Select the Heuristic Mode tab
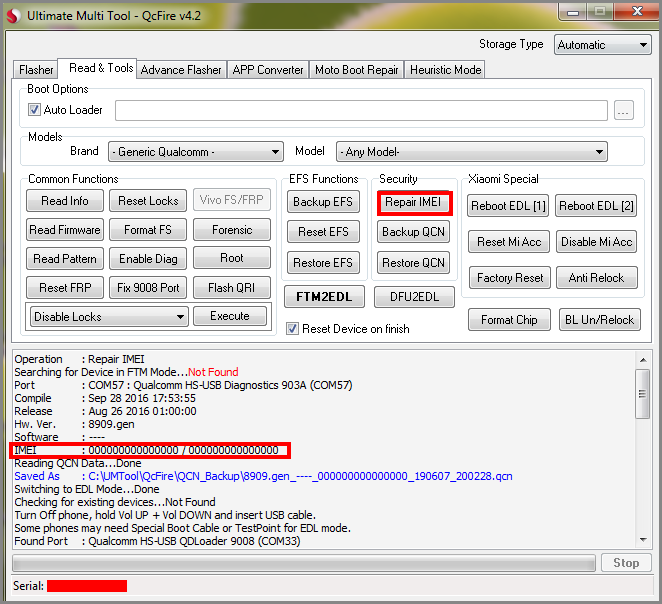The width and height of the screenshot is (662, 604). click(x=445, y=70)
